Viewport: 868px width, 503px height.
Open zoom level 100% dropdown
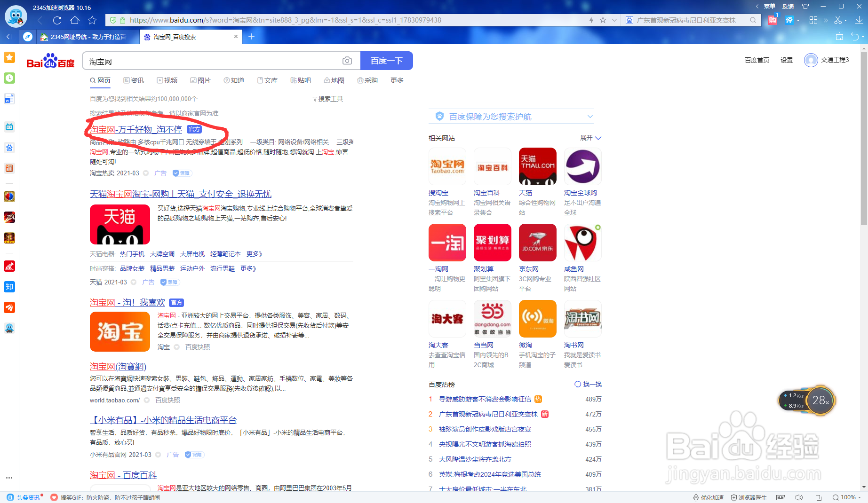tap(847, 497)
